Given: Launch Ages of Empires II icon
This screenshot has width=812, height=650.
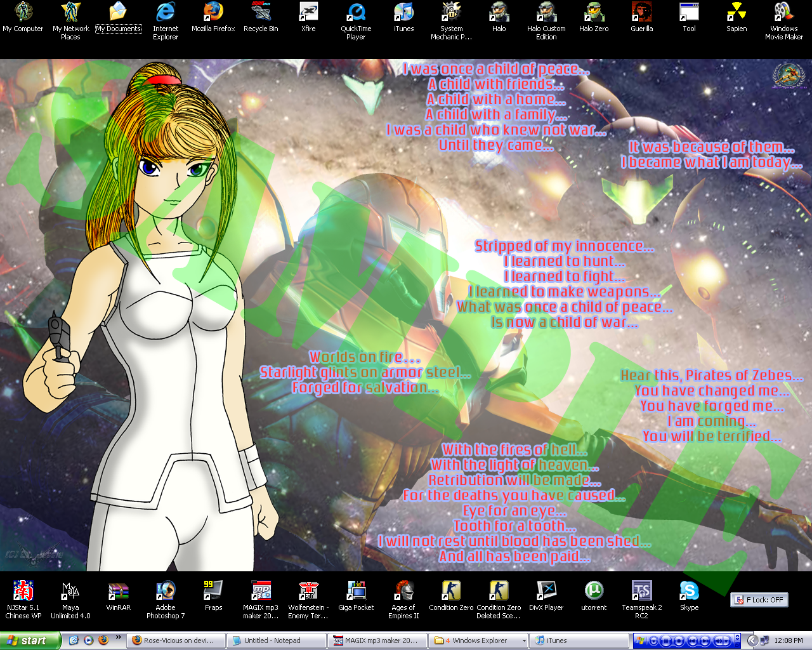Looking at the screenshot, I should [403, 600].
